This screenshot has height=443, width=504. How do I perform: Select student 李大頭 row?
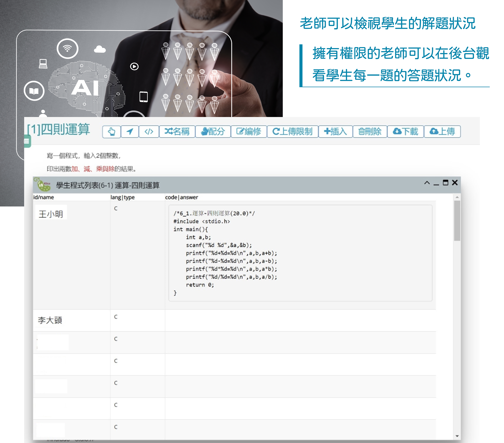tap(50, 320)
